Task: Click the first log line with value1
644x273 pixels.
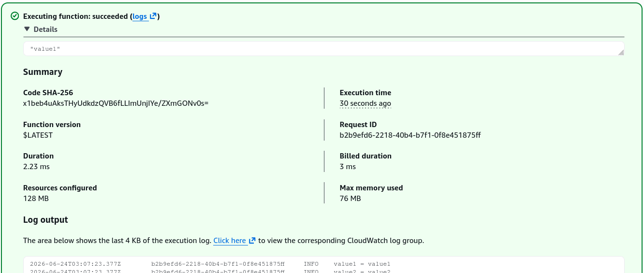Action: (x=210, y=264)
